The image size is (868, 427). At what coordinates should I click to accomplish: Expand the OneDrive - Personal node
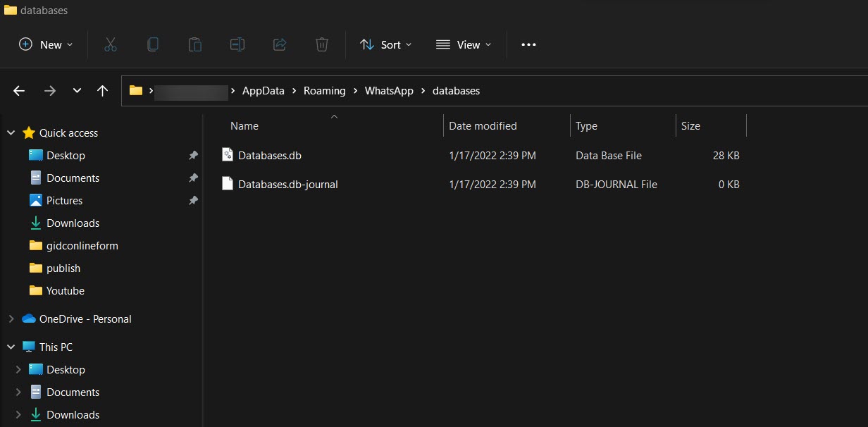(x=11, y=318)
